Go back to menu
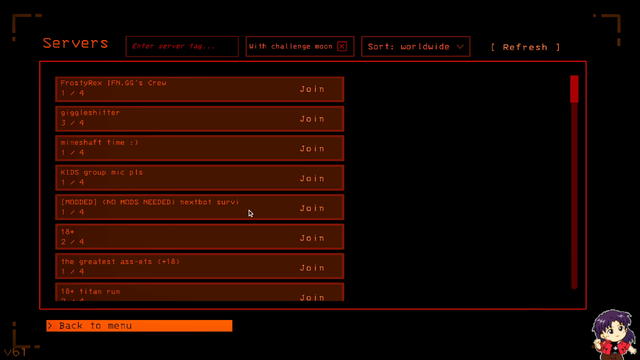 coord(139,326)
